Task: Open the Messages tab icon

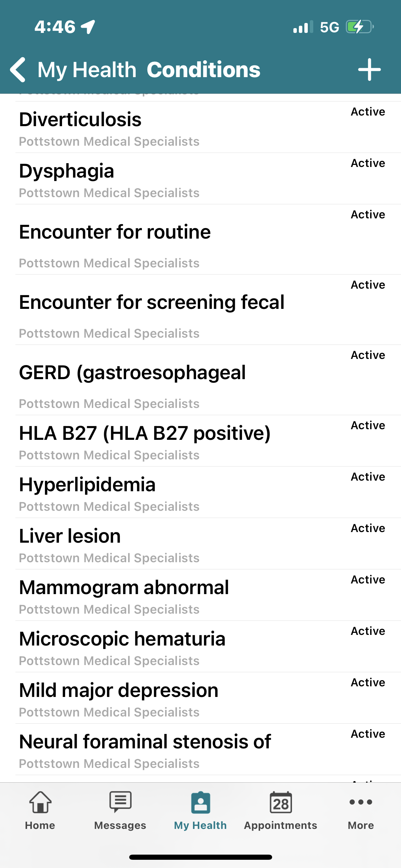Action: [x=120, y=803]
